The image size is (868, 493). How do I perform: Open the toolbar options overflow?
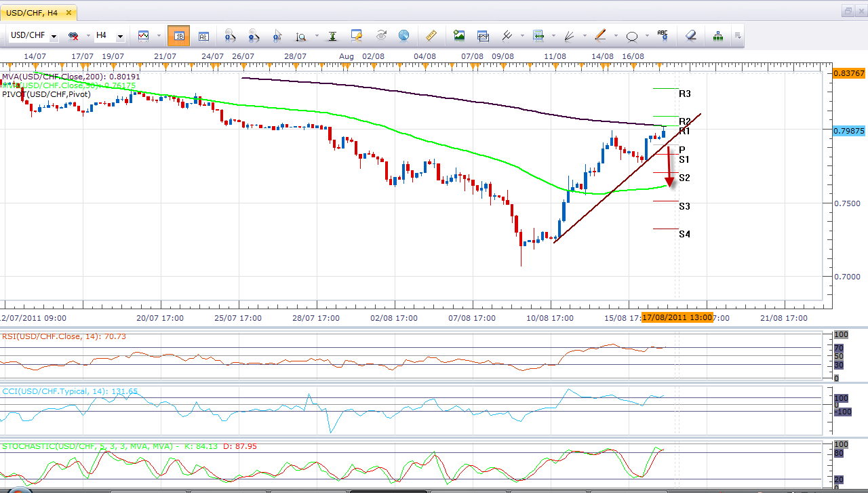coord(737,35)
